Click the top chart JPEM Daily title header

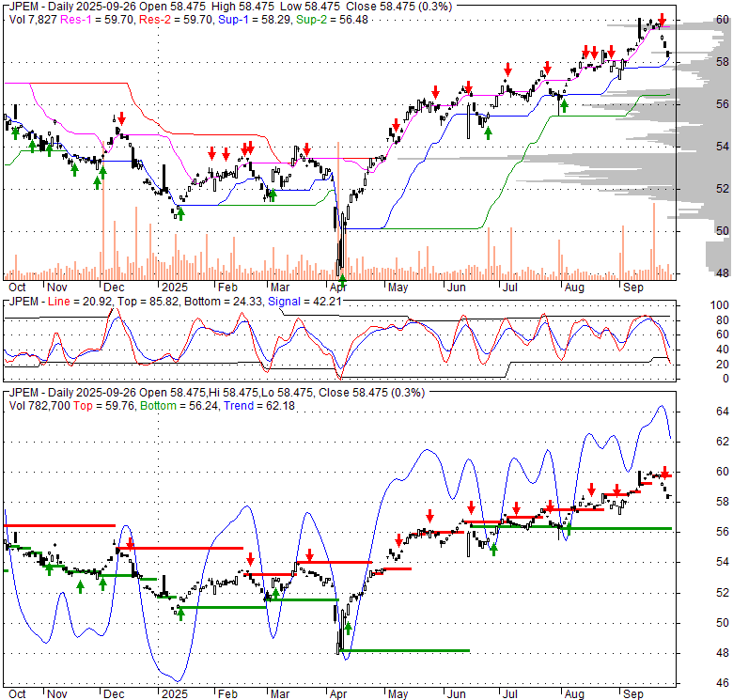(x=230, y=7)
